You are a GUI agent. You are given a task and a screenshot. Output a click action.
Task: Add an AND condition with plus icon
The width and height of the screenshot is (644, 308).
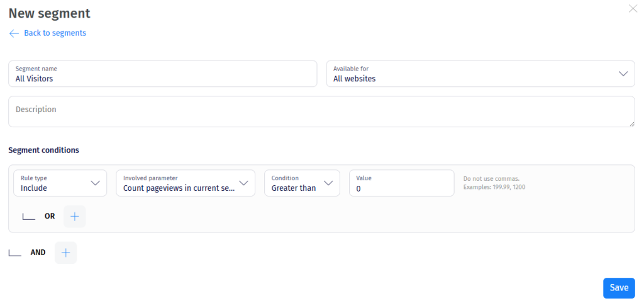66,253
